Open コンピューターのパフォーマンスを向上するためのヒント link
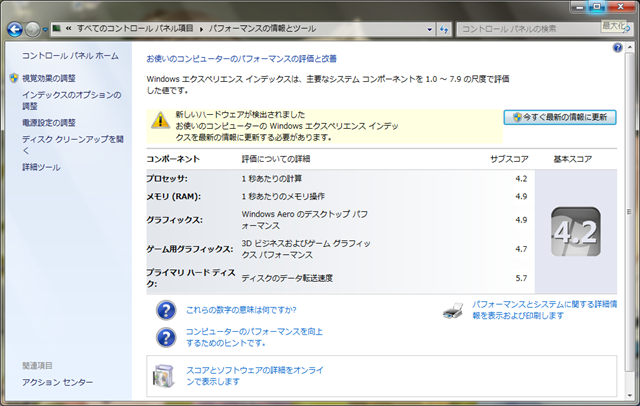Screen dimensions: 640x406 click(254, 337)
